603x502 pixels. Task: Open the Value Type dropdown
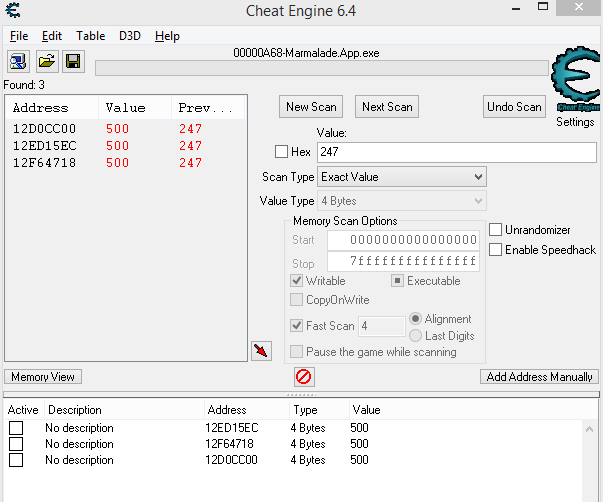[401, 201]
